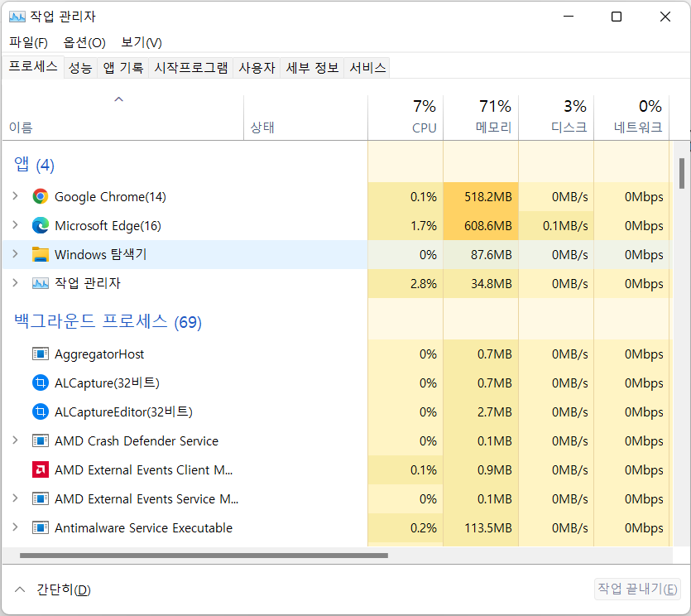Open the 보기(V) menu
Image resolution: width=691 pixels, height=616 pixels.
pyautogui.click(x=142, y=43)
